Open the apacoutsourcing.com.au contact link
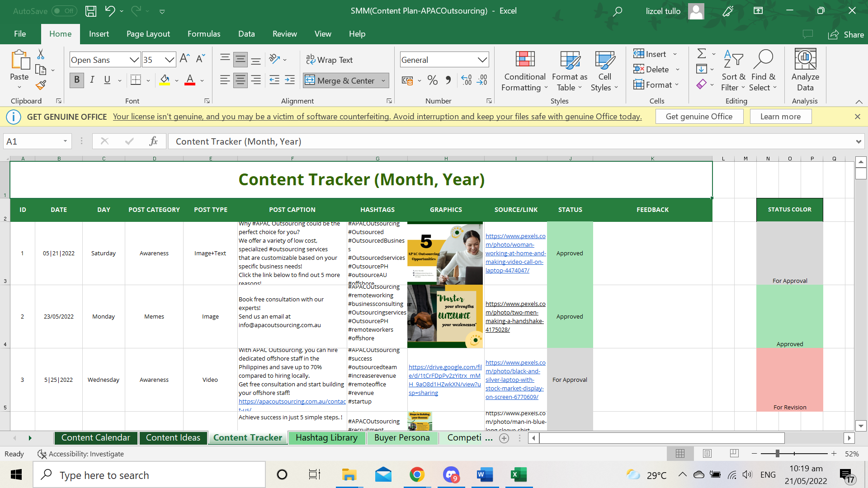 tap(292, 401)
